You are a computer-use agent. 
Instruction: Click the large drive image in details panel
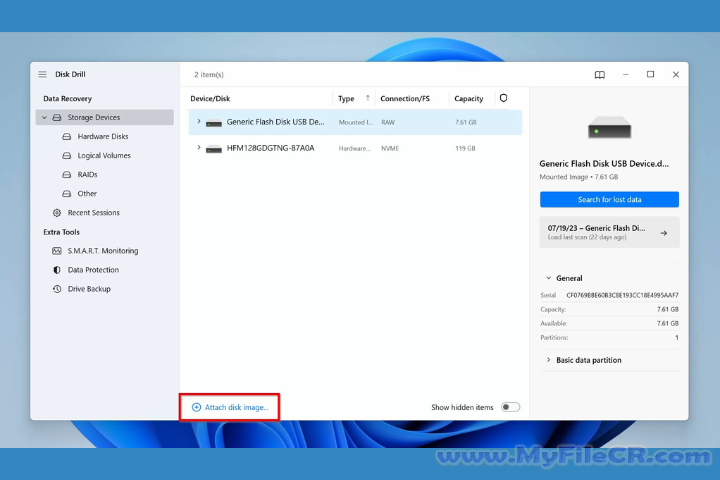609,127
